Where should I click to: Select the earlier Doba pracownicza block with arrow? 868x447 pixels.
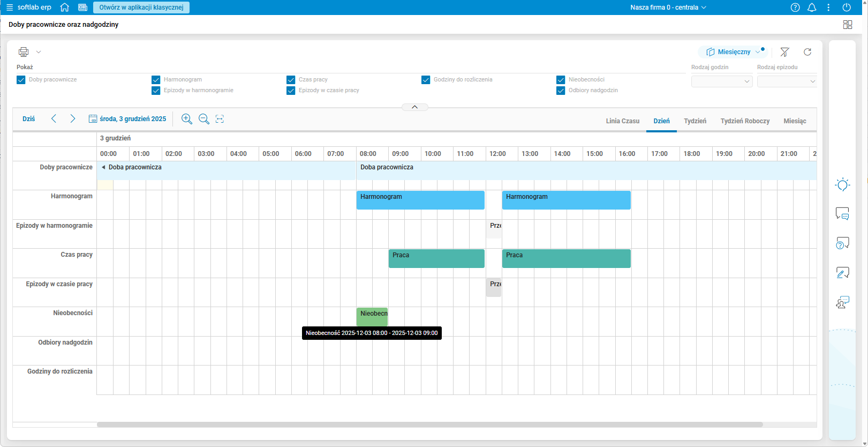(227, 170)
